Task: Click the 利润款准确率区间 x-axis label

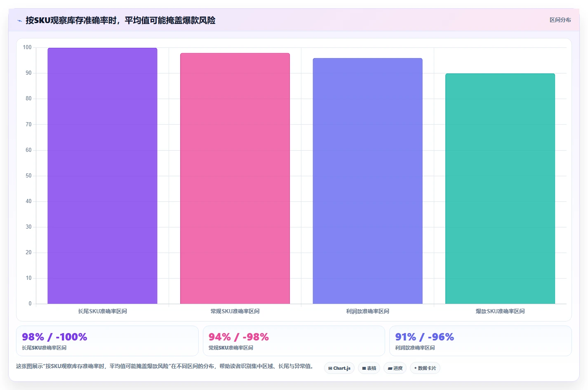Action: [x=367, y=311]
